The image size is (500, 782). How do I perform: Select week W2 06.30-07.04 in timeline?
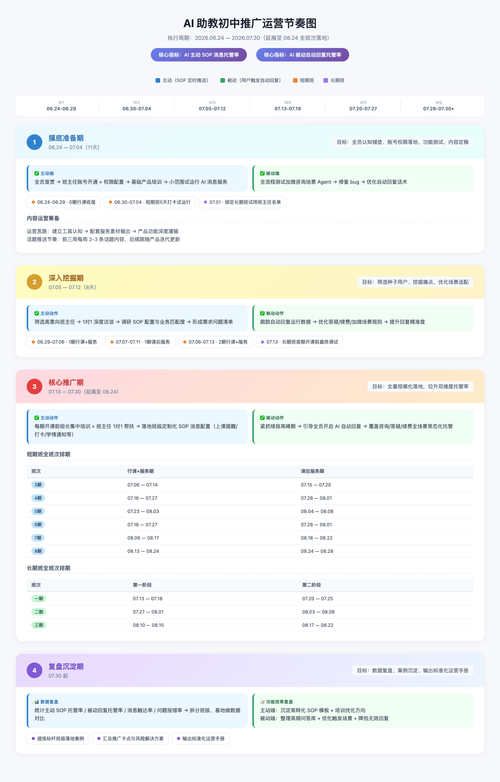point(137,106)
